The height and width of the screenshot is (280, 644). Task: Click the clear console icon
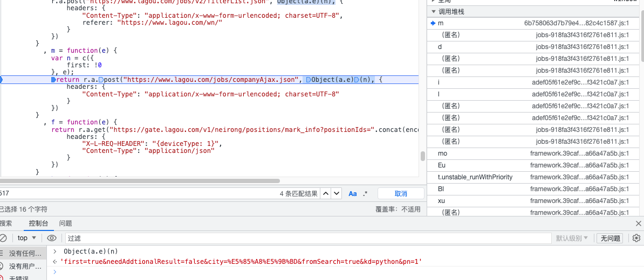[3, 238]
